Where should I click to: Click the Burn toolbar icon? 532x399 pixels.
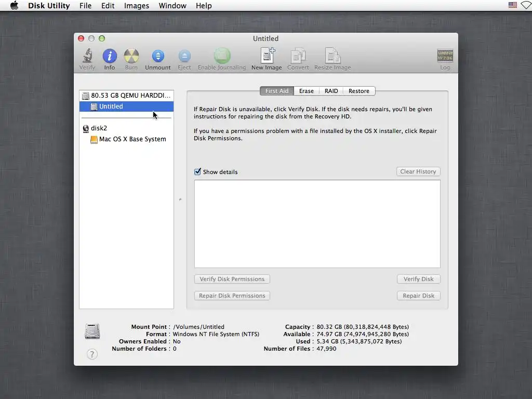coord(131,56)
